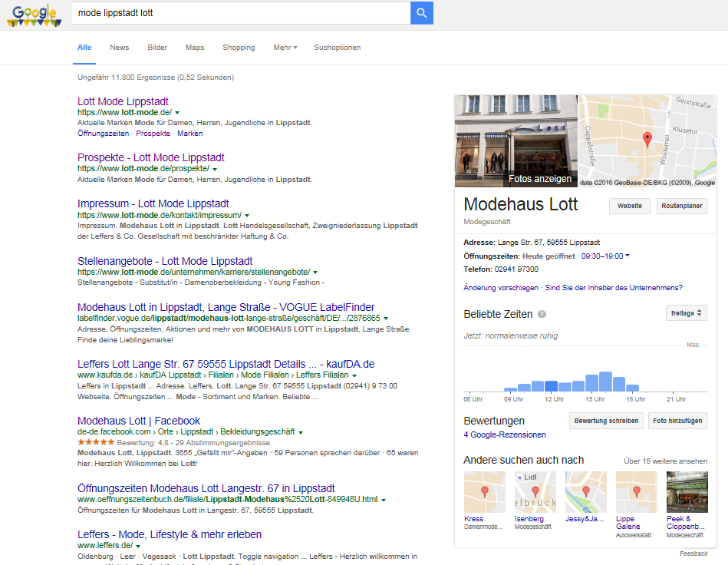Click the Beliebte Zeiten help question icon
This screenshot has height=565, width=728.
[x=542, y=315]
